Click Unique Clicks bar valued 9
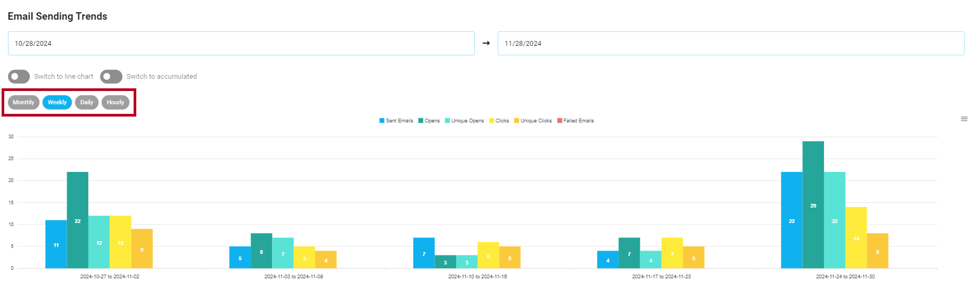980x306 pixels. point(142,249)
